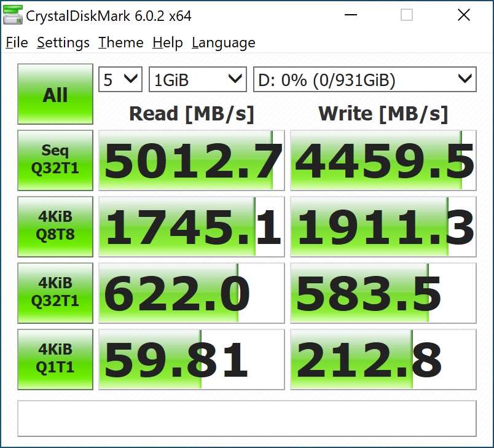The height and width of the screenshot is (448, 494).
Task: Open the Language menu
Action: click(x=224, y=42)
